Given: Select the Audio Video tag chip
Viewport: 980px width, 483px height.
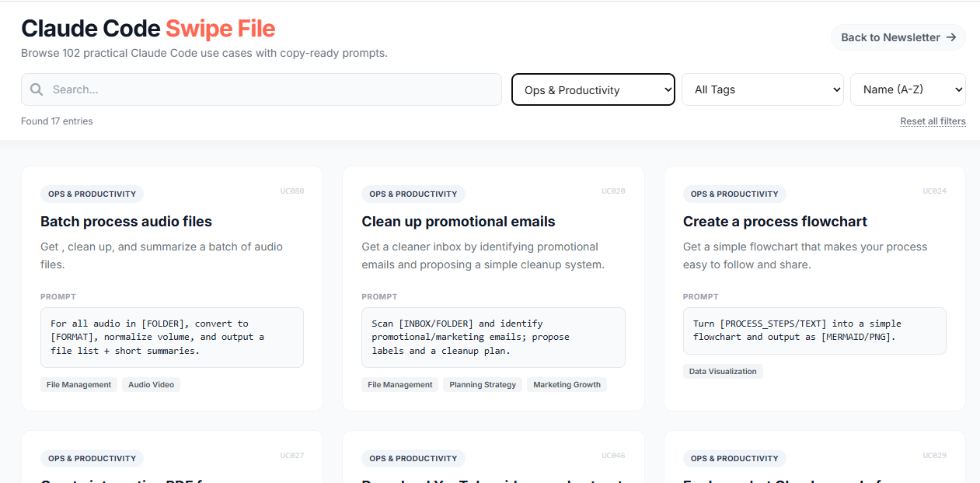Looking at the screenshot, I should 151,384.
